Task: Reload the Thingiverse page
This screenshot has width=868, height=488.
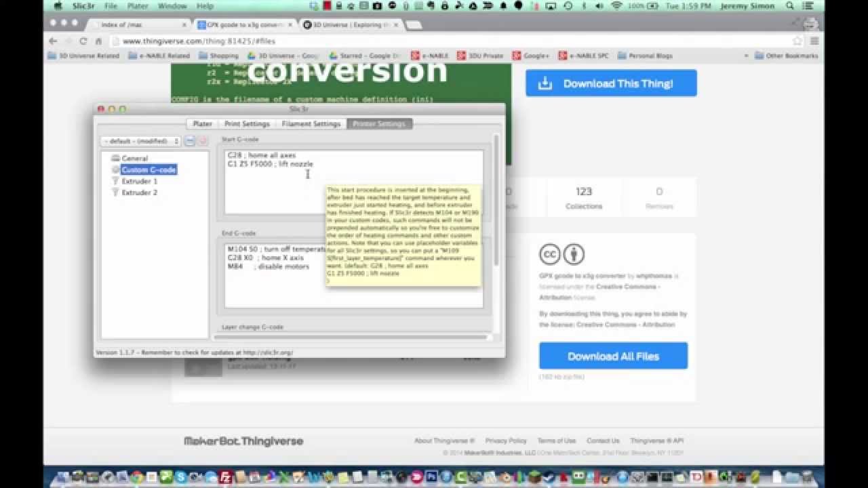Action: point(83,41)
